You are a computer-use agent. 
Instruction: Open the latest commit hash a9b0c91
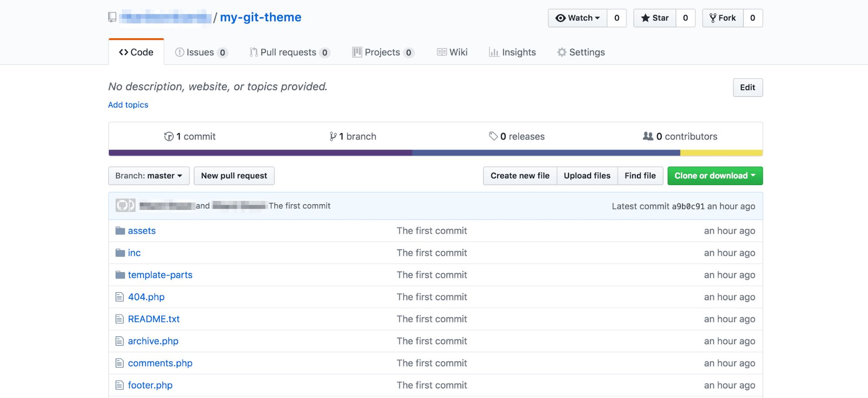[688, 206]
